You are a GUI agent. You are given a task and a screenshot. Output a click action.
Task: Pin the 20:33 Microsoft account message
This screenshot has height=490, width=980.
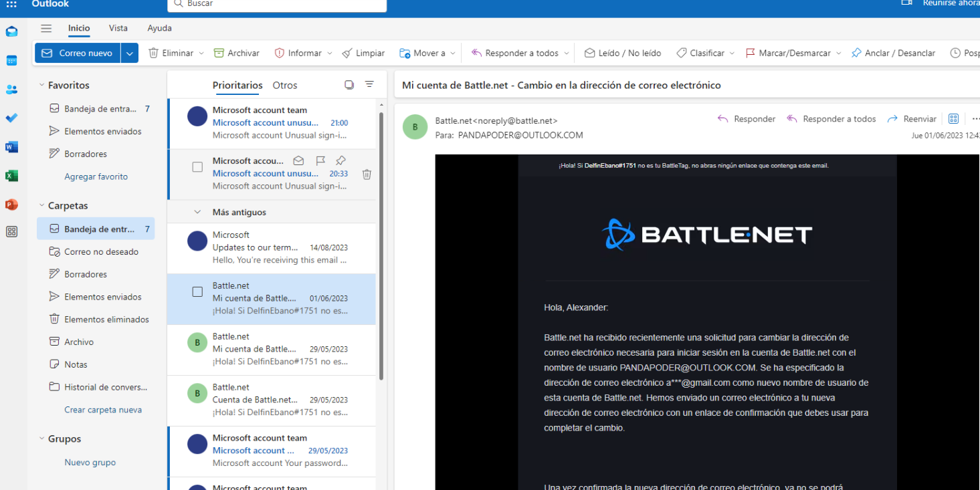(x=340, y=160)
